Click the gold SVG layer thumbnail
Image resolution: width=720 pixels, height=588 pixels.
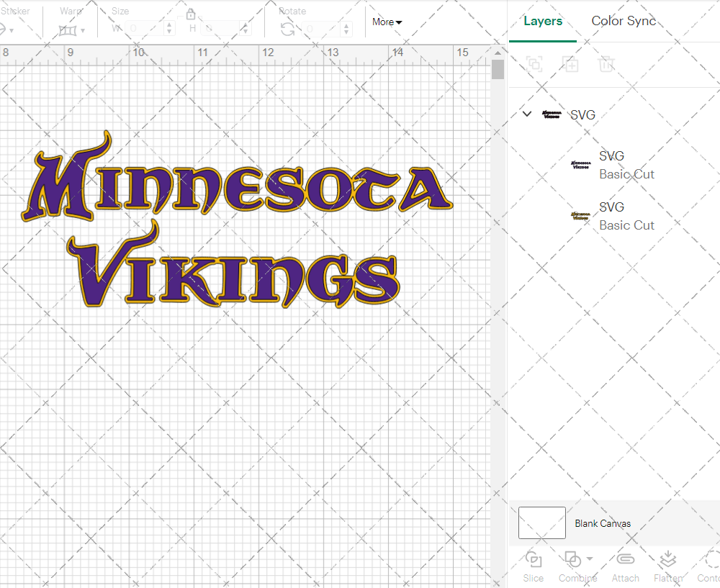tap(580, 216)
